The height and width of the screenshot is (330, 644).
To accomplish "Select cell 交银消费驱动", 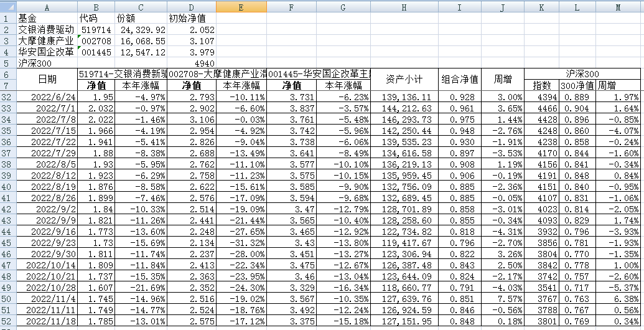I will pyautogui.click(x=47, y=30).
